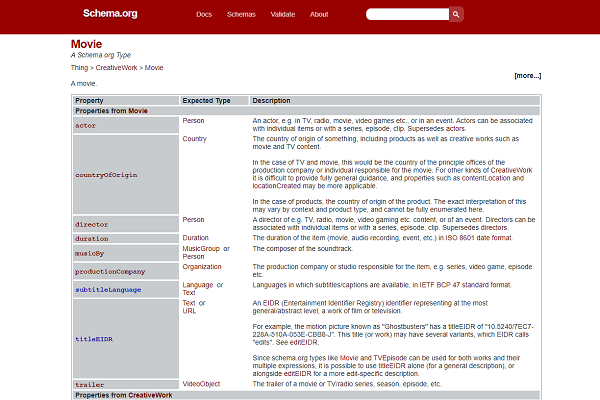Click the EIDR link after 'An'

271,303
